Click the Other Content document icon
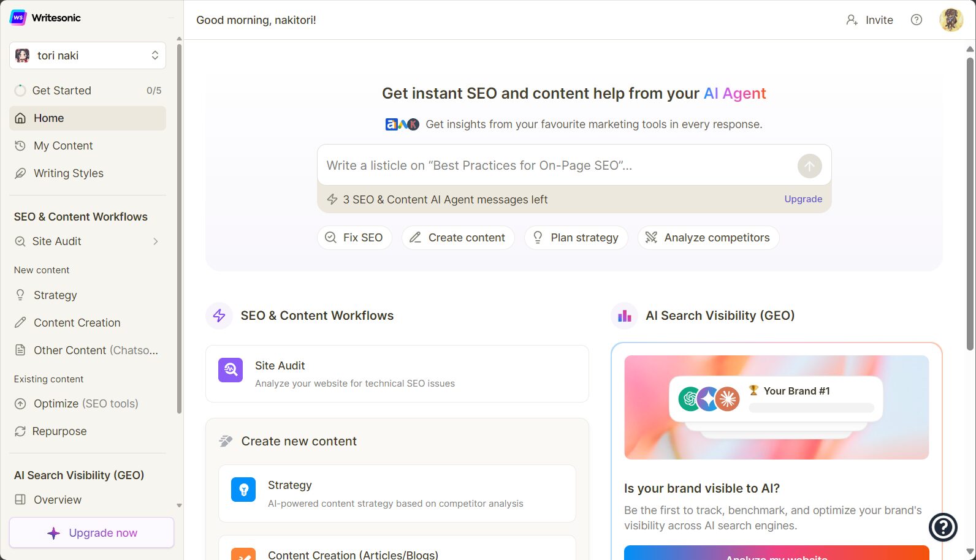976x560 pixels. coord(20,350)
